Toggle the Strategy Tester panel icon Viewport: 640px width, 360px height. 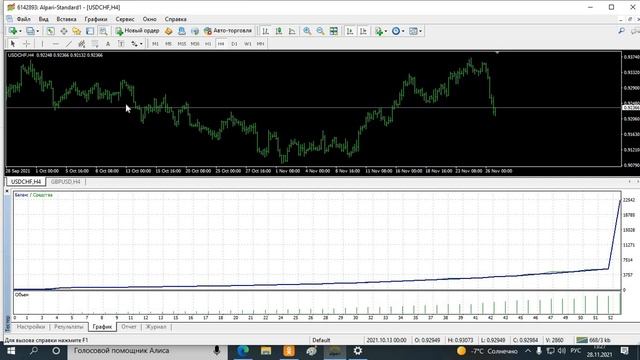(x=103, y=31)
